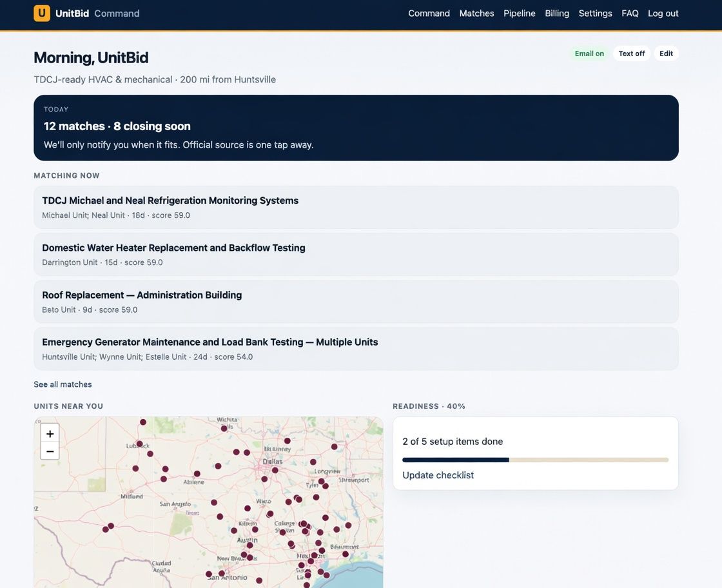
Task: Zoom in on the units map
Action: tap(50, 433)
